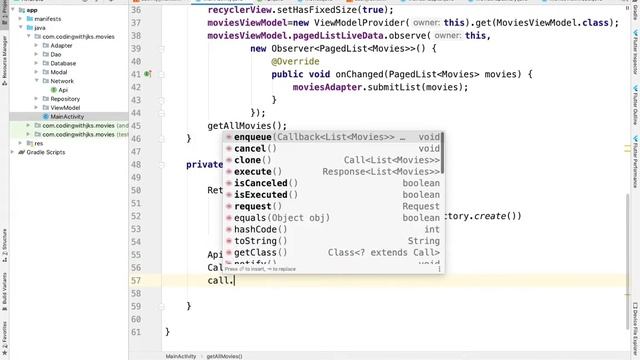The image size is (640, 360).
Task: Select the hashCode() completion suggestion
Action: coord(332,229)
